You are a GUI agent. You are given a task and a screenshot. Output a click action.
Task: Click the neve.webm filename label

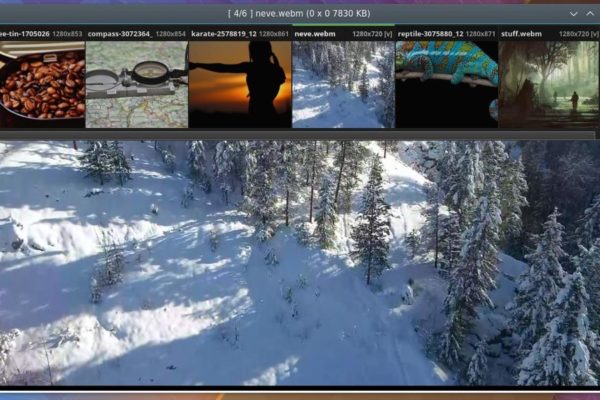pos(315,34)
